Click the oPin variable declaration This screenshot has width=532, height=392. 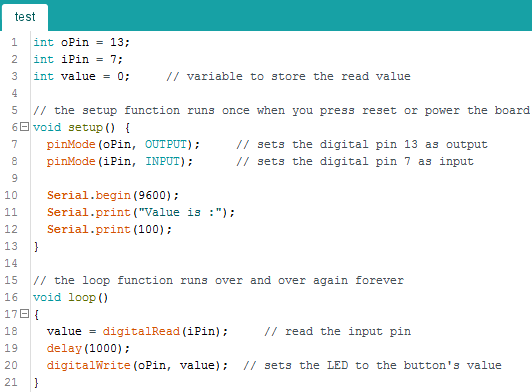point(81,42)
